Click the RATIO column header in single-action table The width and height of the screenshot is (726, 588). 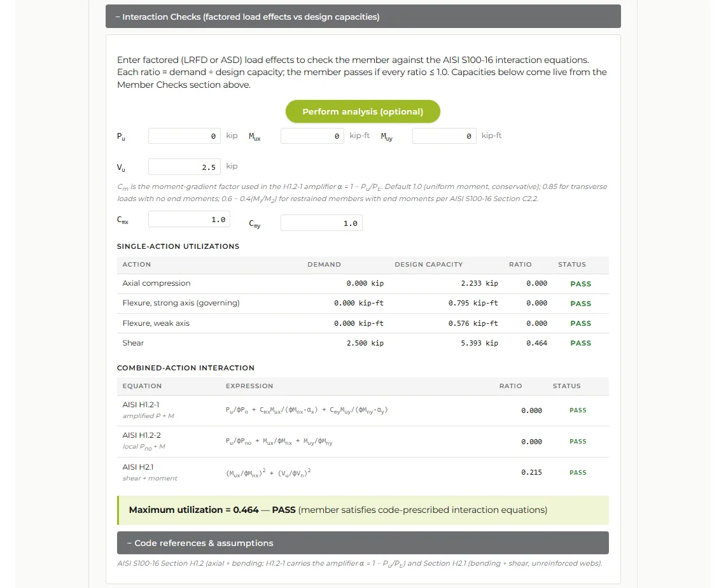(520, 264)
